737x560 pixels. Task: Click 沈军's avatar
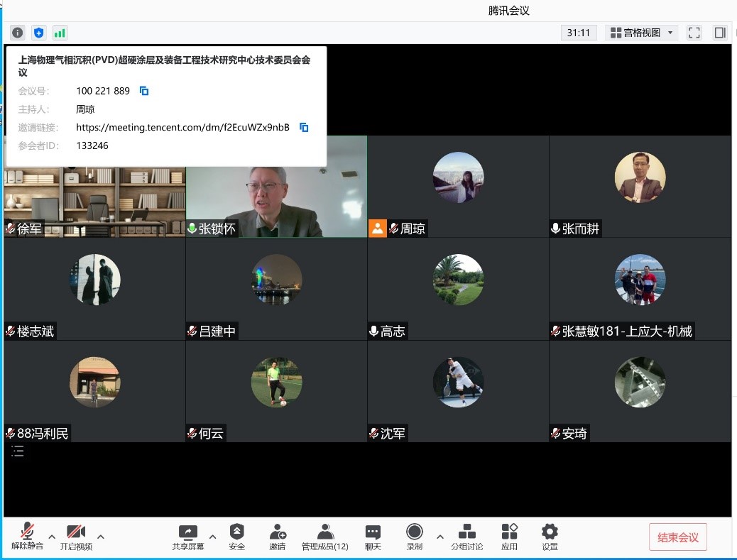tap(458, 382)
